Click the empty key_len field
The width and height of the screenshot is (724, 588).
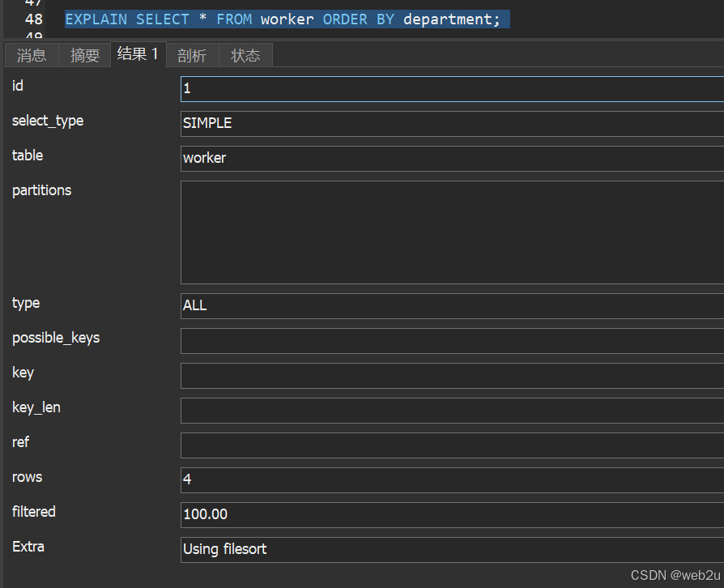(452, 411)
